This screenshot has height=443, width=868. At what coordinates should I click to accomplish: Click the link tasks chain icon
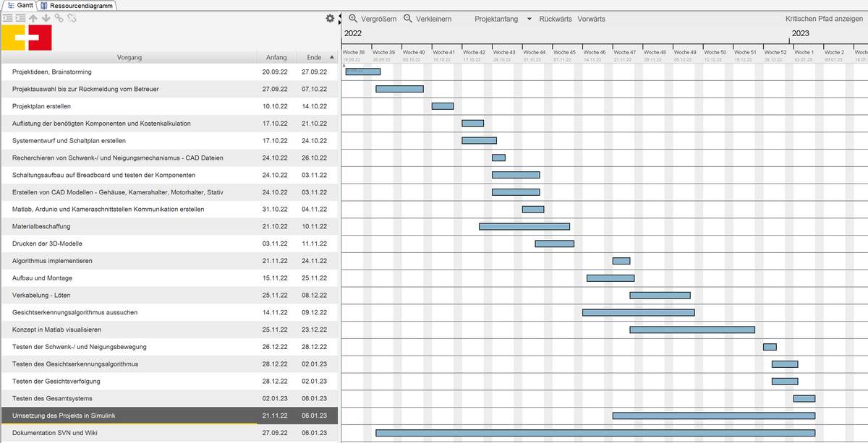[59, 18]
